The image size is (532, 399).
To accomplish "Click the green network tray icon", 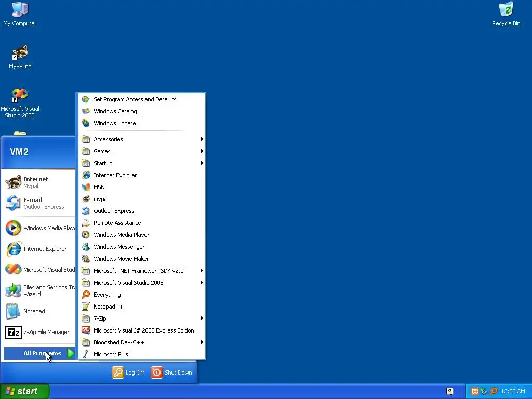I will (x=484, y=391).
